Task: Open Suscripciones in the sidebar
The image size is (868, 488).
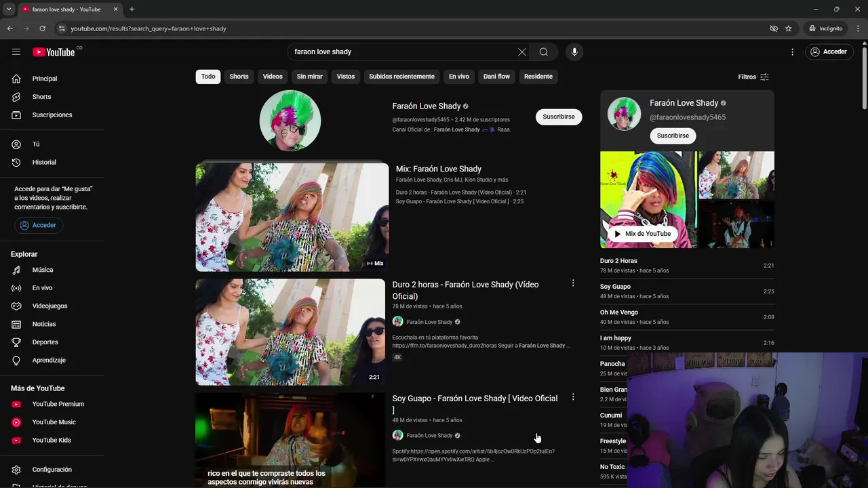Action: coord(53,115)
